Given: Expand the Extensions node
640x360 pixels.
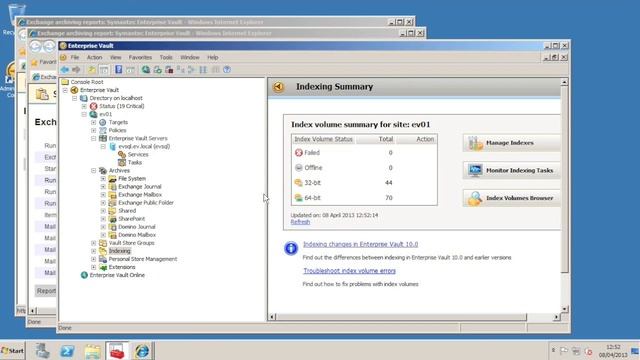Looking at the screenshot, I should click(x=94, y=267).
